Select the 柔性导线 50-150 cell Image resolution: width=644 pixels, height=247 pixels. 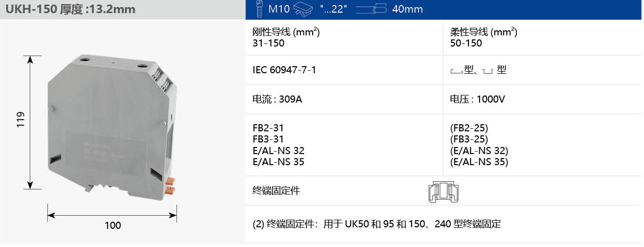(x=483, y=37)
